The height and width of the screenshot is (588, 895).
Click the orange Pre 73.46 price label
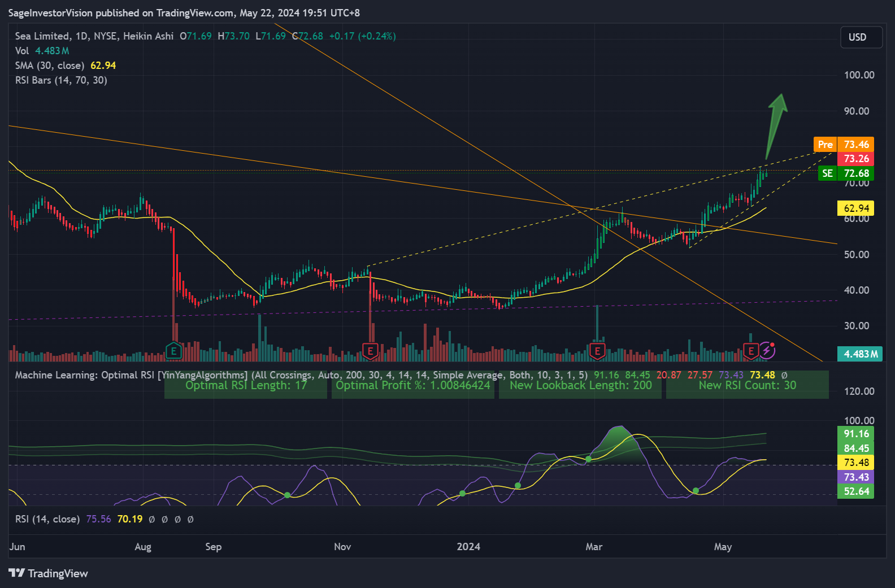pyautogui.click(x=844, y=145)
